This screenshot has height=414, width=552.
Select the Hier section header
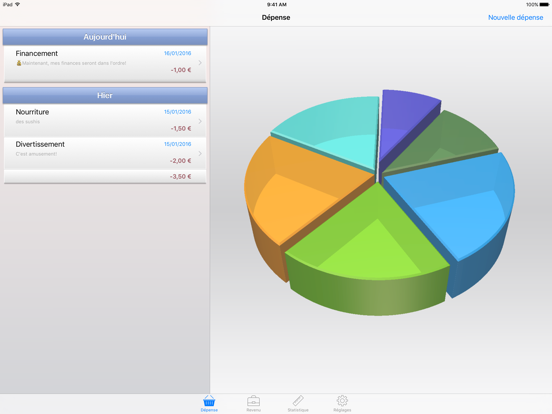tap(105, 95)
